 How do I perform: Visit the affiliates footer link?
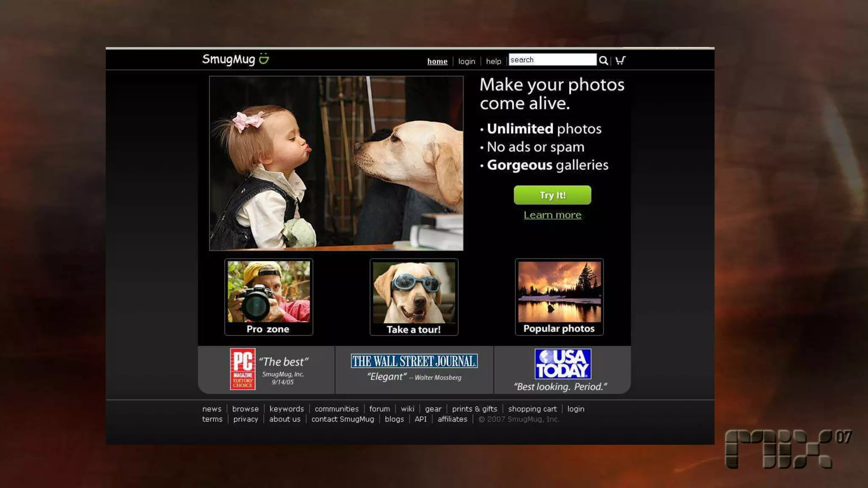click(452, 419)
